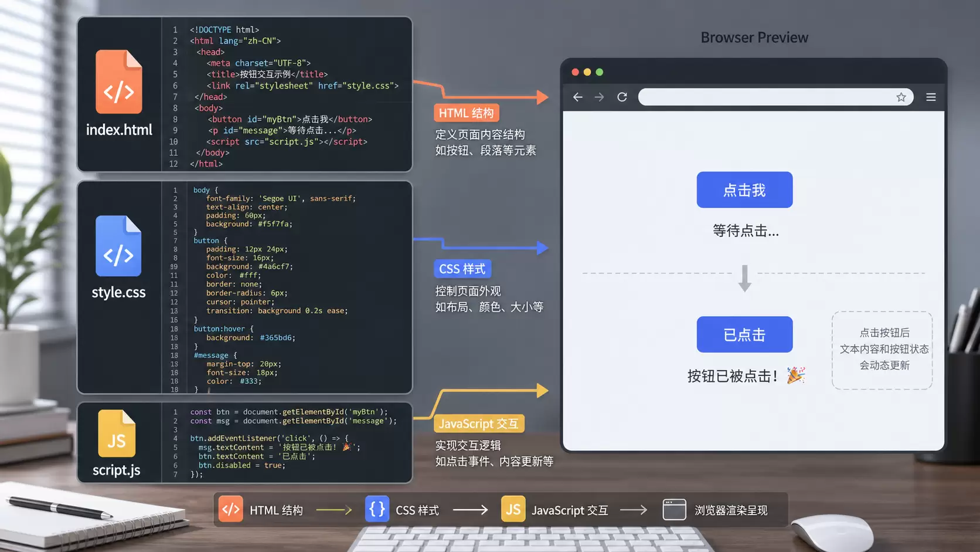Click the party popper emoji in preview
Viewport: 980px width, 552px height.
(x=795, y=375)
